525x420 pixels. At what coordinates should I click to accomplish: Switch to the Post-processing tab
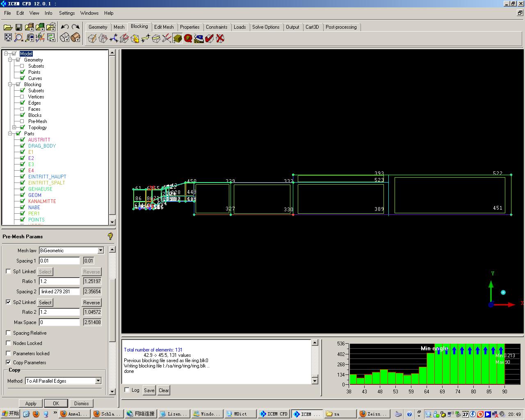coord(341,27)
